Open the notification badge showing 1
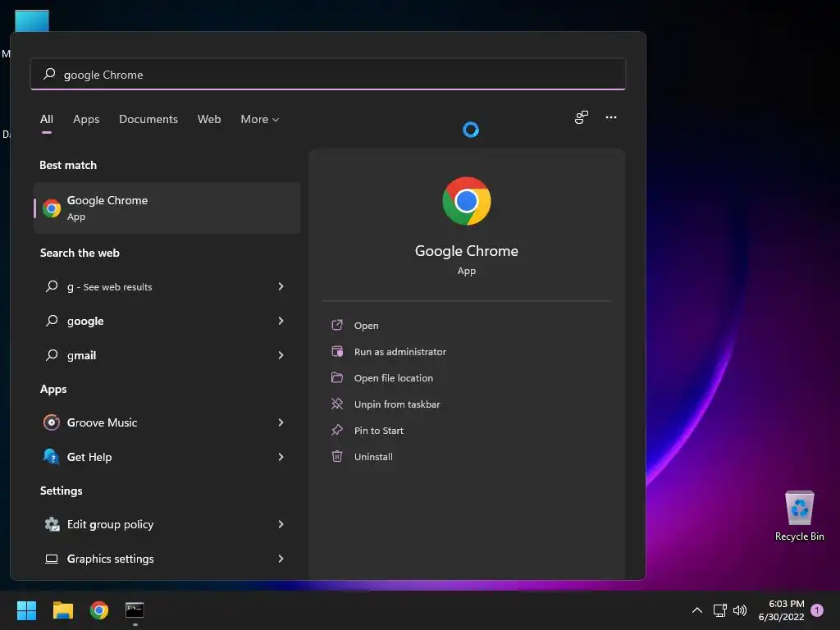Image resolution: width=840 pixels, height=630 pixels. click(x=817, y=610)
